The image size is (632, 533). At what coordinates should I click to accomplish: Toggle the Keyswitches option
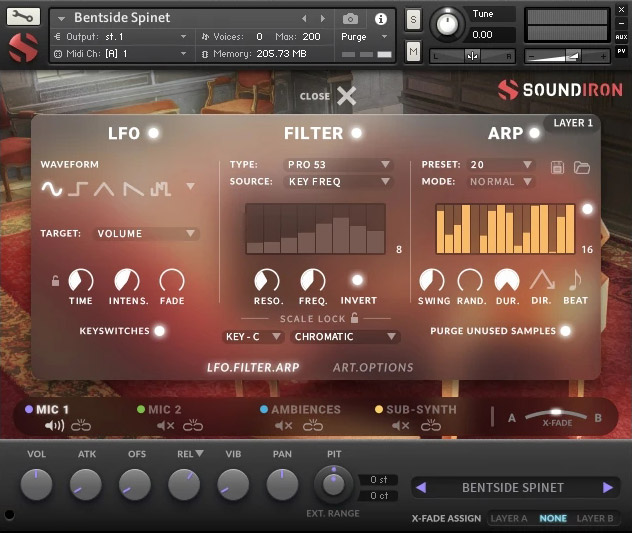(159, 330)
